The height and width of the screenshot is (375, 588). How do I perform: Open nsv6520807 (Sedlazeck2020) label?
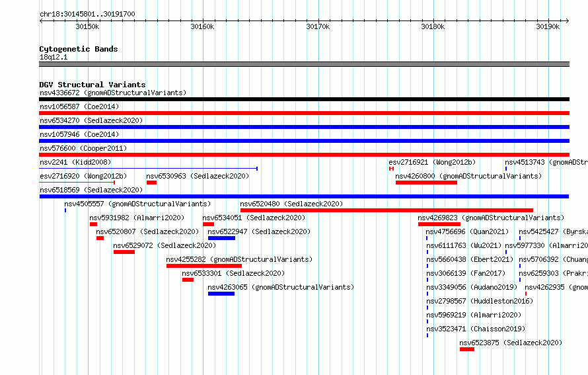pyautogui.click(x=147, y=231)
